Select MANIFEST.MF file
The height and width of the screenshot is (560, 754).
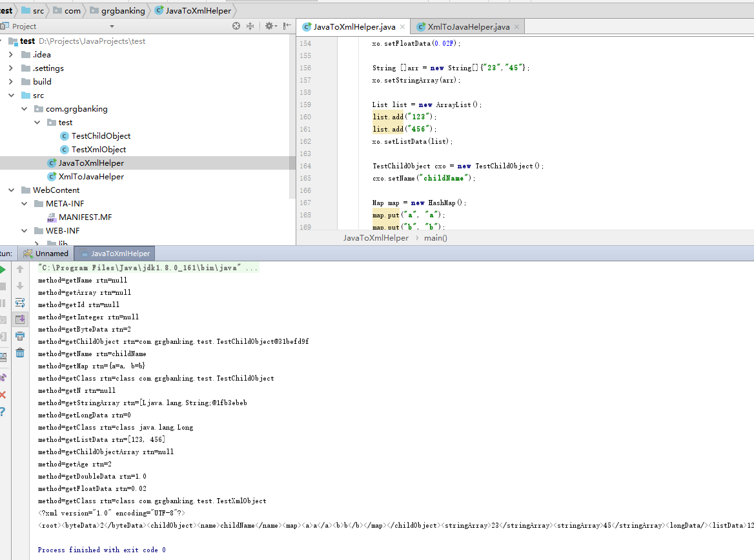click(85, 217)
